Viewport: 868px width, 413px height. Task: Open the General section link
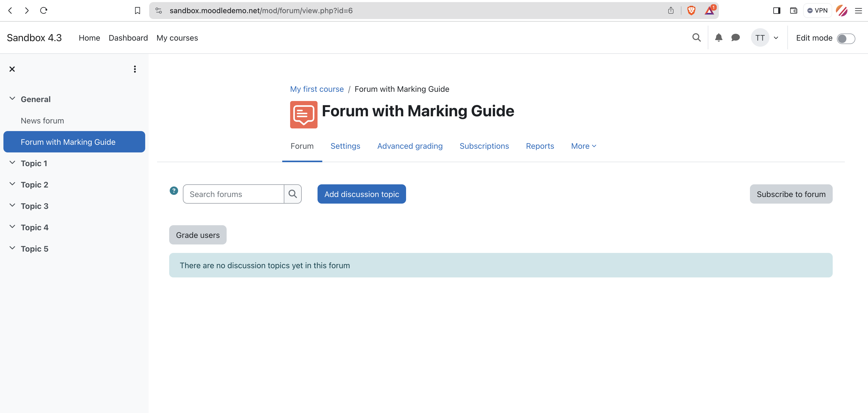coord(36,99)
